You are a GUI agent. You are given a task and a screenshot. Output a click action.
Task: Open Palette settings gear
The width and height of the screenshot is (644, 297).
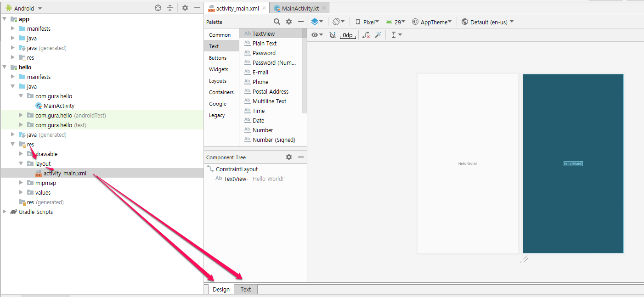289,22
